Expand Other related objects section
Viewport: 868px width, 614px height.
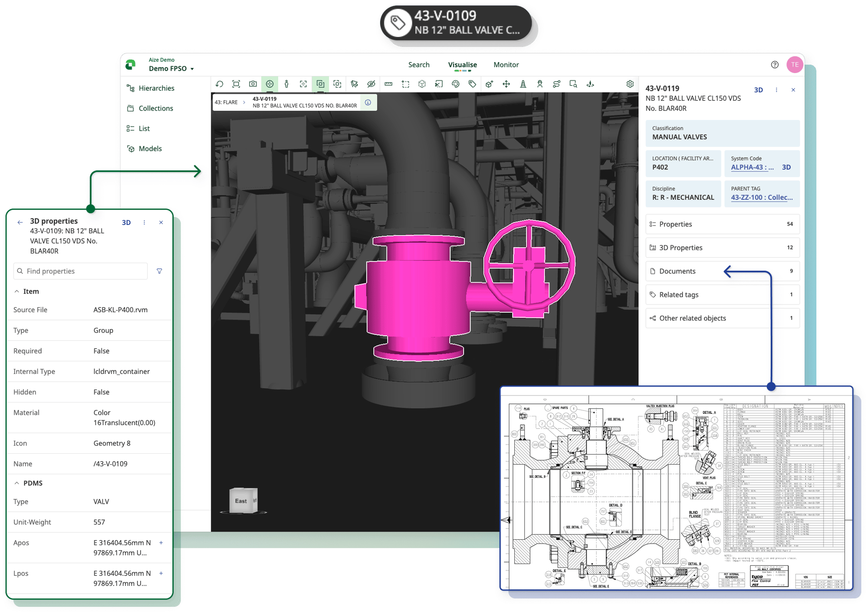723,318
